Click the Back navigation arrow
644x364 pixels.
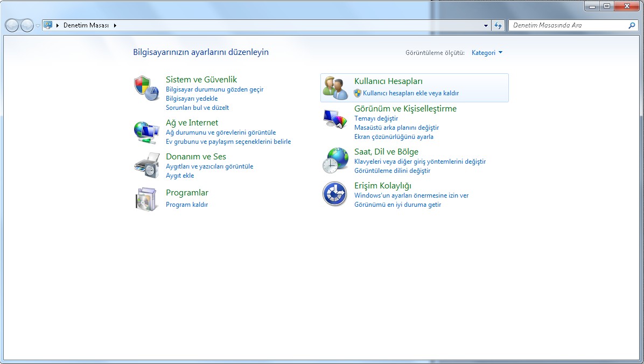point(12,25)
